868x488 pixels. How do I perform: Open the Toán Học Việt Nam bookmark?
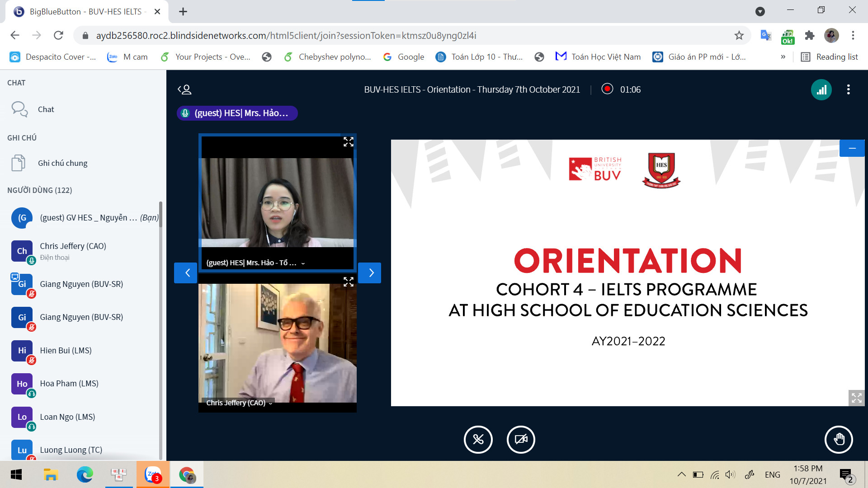coord(598,57)
